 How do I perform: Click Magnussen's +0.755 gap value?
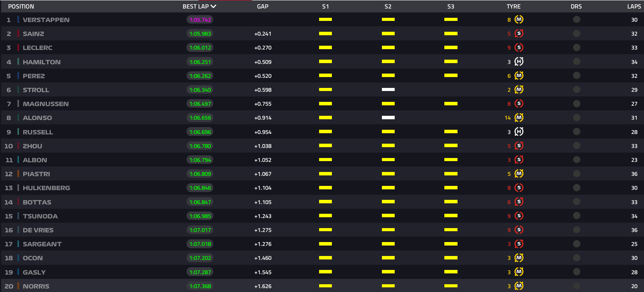(x=262, y=104)
